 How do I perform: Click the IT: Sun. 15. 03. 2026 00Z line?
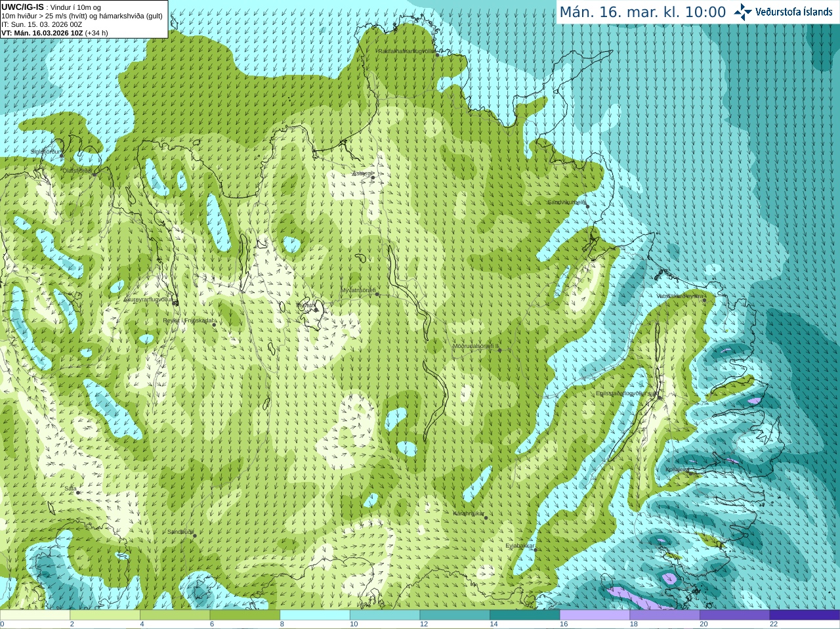click(41, 24)
